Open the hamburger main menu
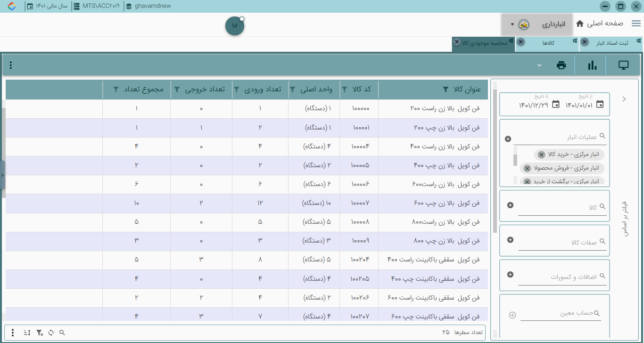This screenshot has height=343, width=644. 636,24
